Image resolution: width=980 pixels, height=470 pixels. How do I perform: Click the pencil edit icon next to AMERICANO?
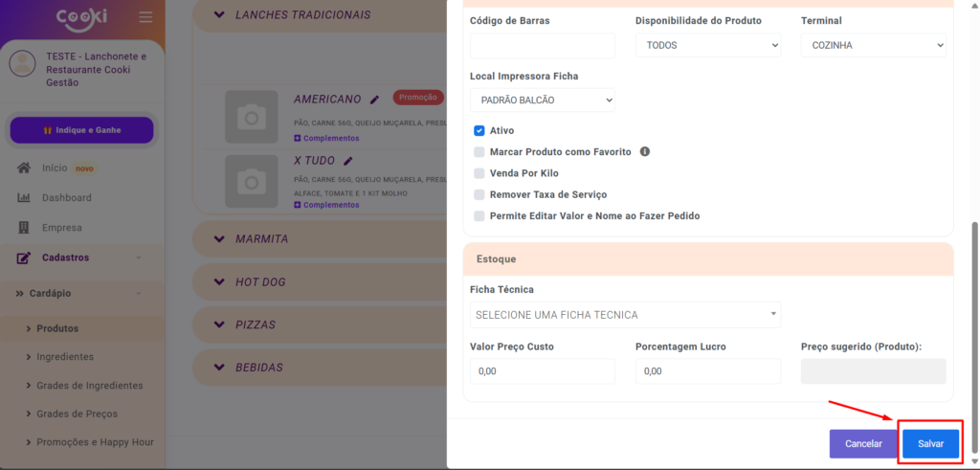[375, 100]
